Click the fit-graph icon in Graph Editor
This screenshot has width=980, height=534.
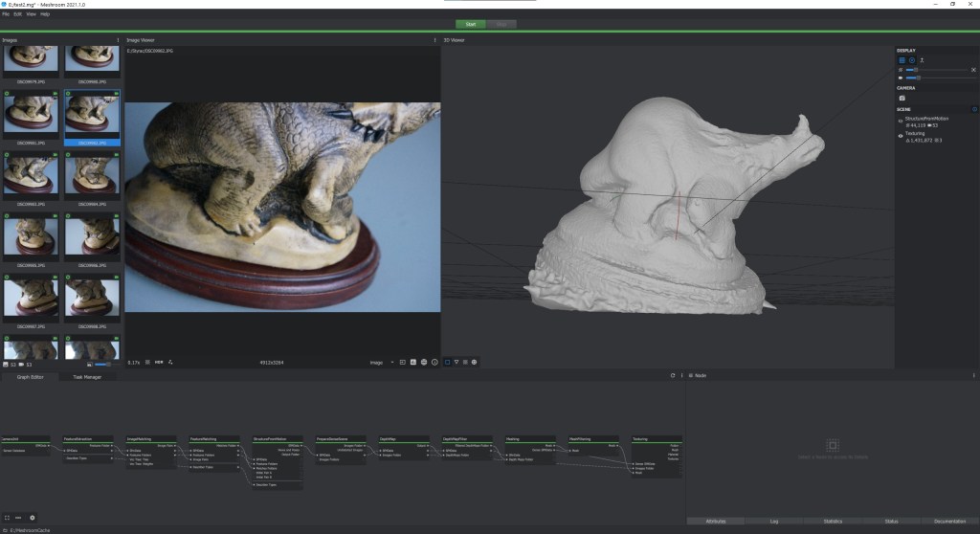click(x=7, y=518)
